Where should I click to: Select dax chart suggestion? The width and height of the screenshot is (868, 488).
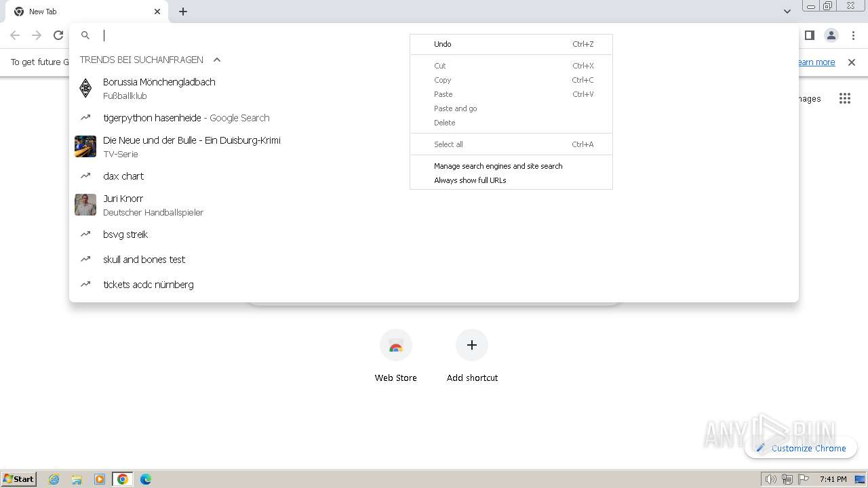pyautogui.click(x=434, y=176)
